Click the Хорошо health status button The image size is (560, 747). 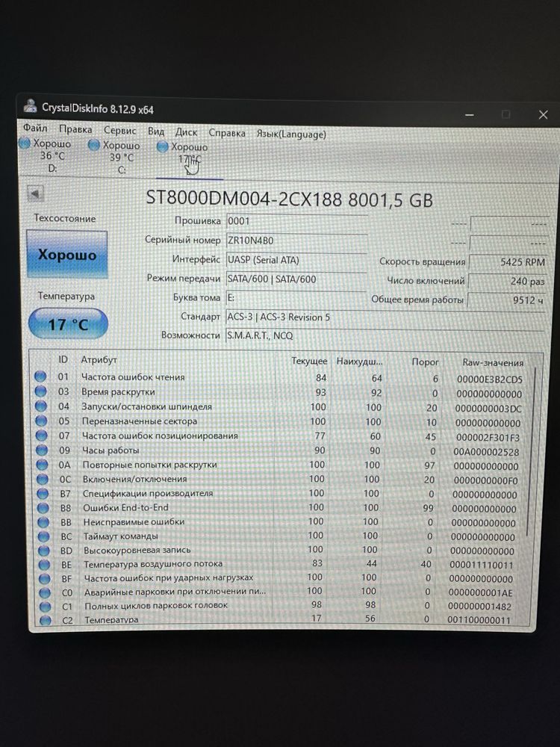(67, 255)
